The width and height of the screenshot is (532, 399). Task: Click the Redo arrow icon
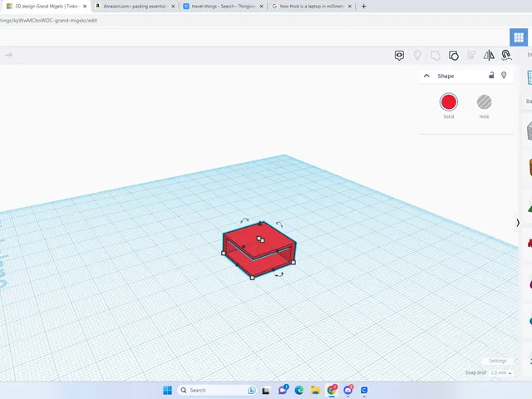tap(9, 55)
